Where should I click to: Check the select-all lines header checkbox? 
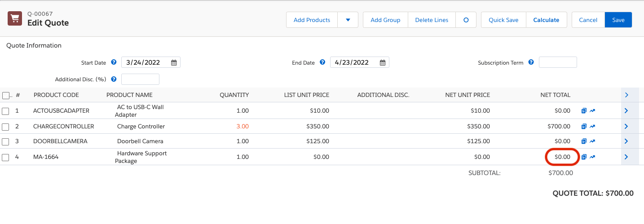point(5,95)
